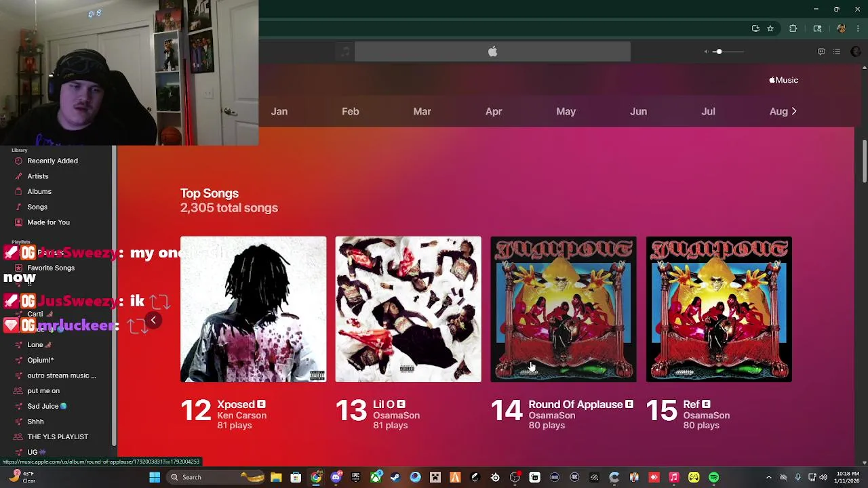Open the lyrics speech-bubble icon
This screenshot has width=868, height=488.
coord(821,52)
